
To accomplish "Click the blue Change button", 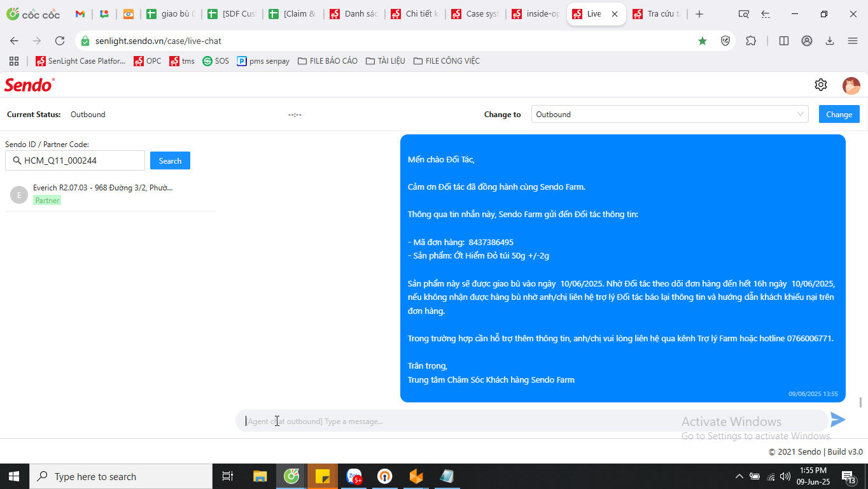I will point(839,115).
